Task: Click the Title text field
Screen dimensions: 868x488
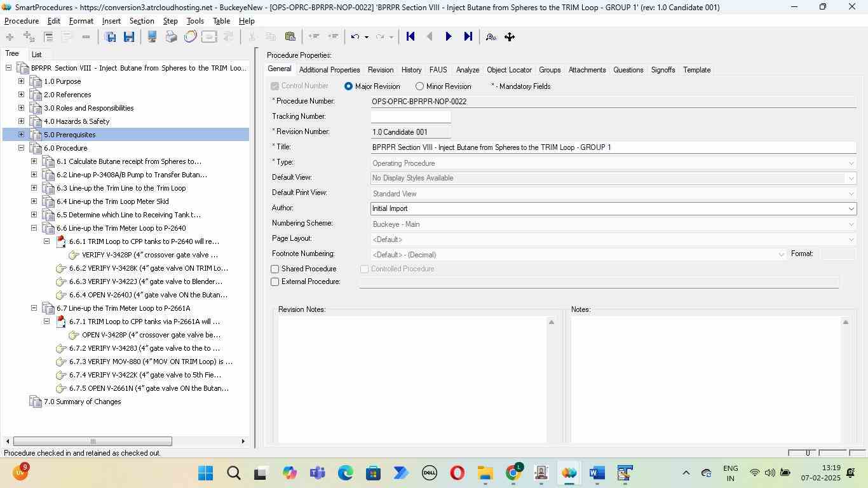Action: [x=613, y=147]
